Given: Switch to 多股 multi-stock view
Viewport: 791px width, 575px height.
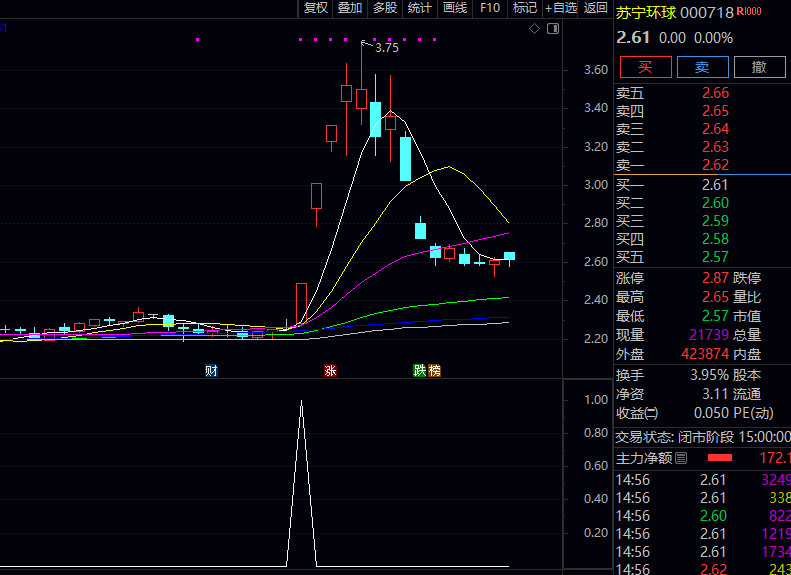Looking at the screenshot, I should click(385, 8).
